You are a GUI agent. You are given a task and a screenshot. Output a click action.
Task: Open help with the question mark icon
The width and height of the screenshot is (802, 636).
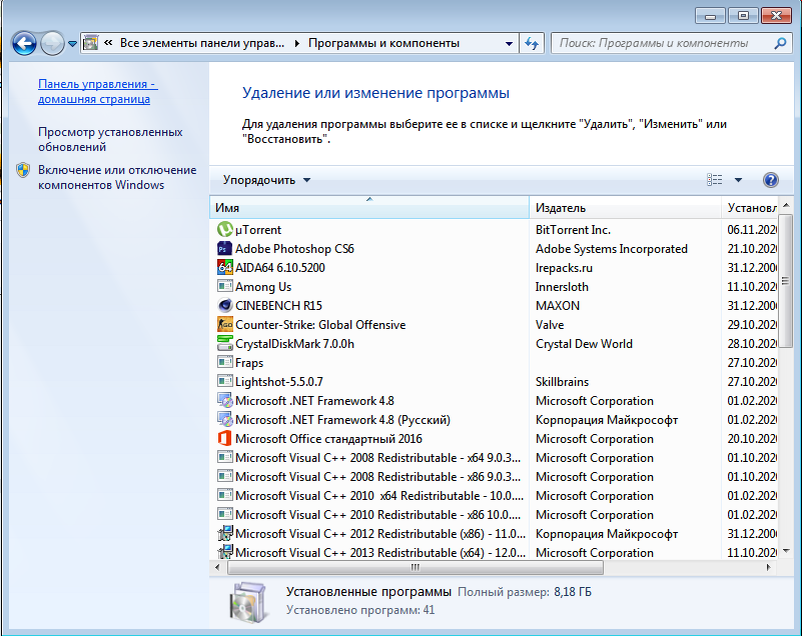tap(770, 180)
